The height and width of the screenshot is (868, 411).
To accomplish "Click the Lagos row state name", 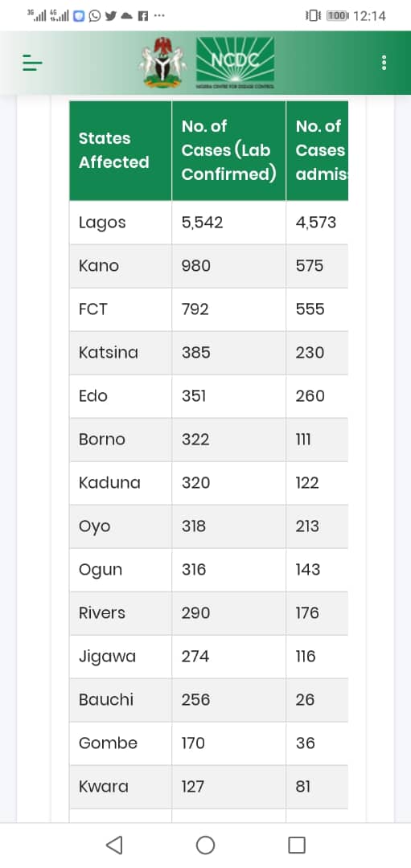I will click(102, 223).
